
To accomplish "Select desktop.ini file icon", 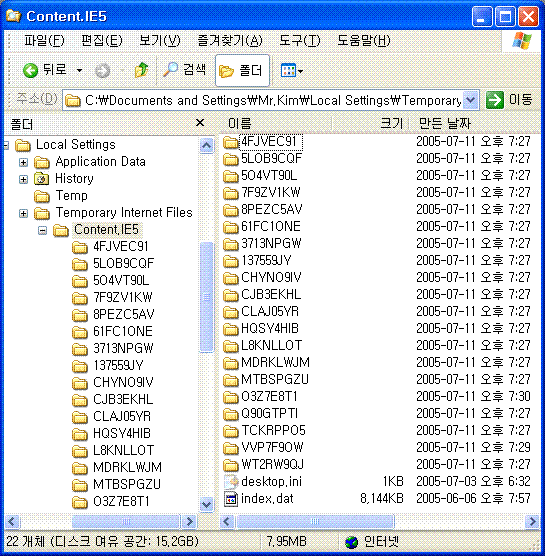I will pyautogui.click(x=231, y=482).
